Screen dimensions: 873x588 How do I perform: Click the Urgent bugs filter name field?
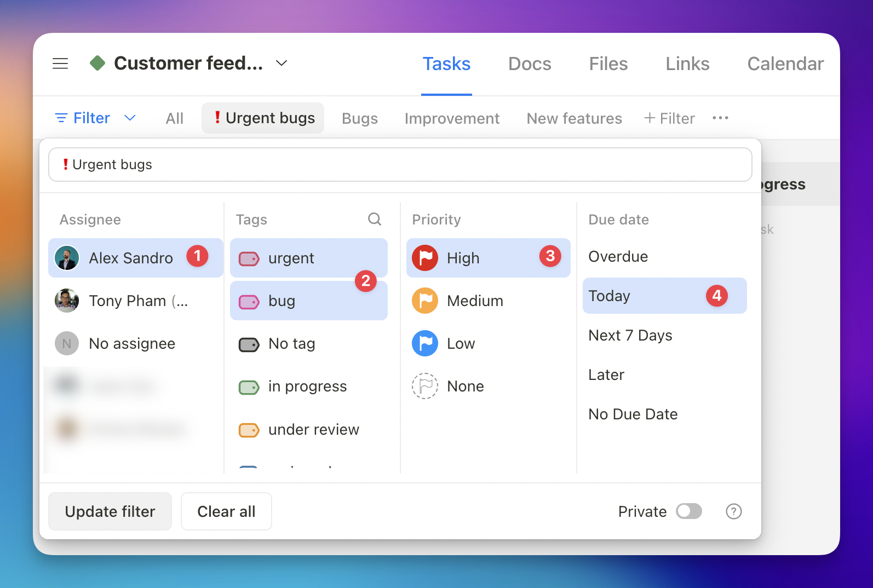[x=400, y=164]
